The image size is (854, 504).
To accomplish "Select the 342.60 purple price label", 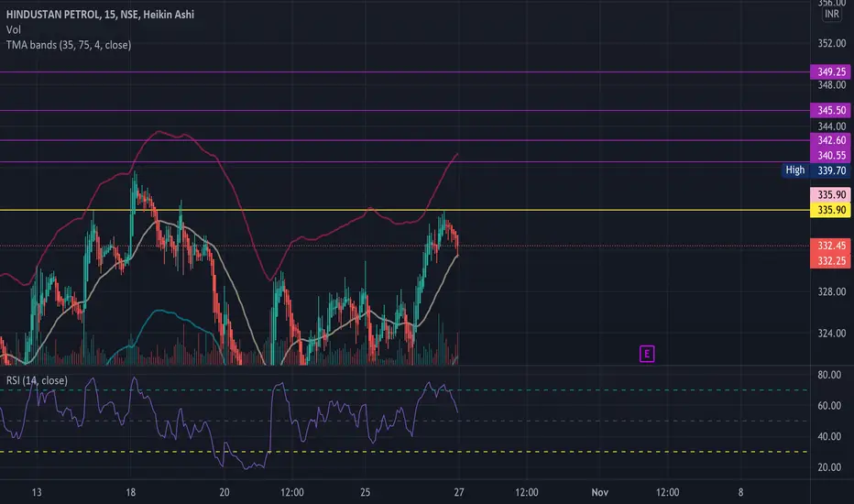I will [x=830, y=140].
